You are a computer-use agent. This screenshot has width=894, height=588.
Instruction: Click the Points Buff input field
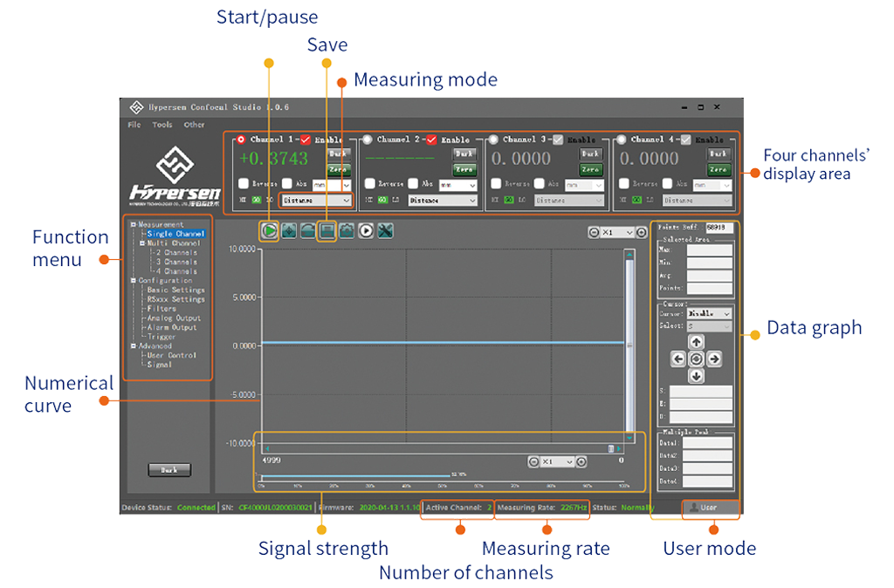tap(719, 228)
